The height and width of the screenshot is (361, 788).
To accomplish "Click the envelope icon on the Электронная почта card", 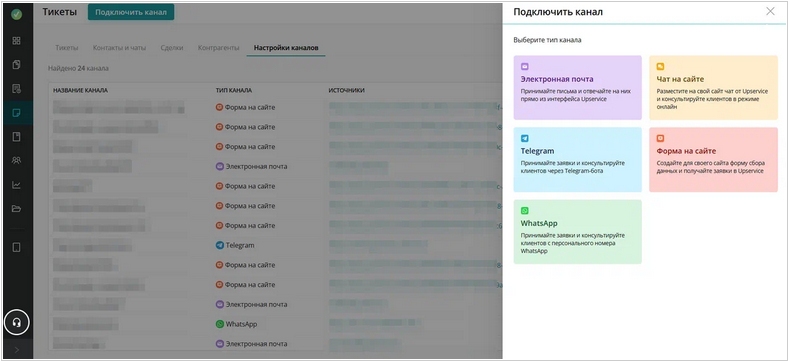I will pyautogui.click(x=525, y=66).
